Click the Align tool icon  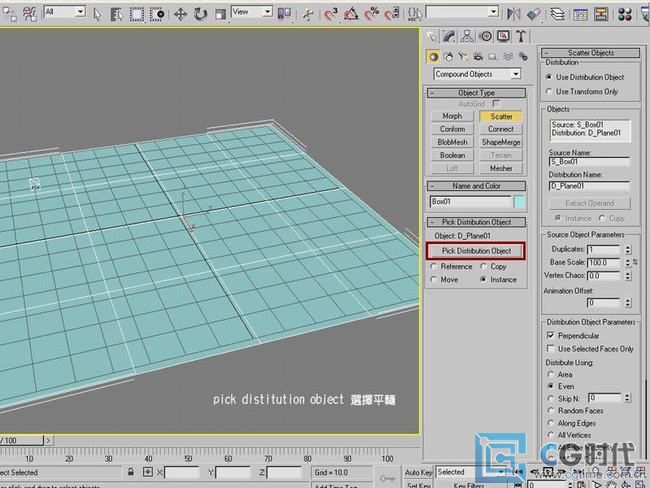point(534,15)
